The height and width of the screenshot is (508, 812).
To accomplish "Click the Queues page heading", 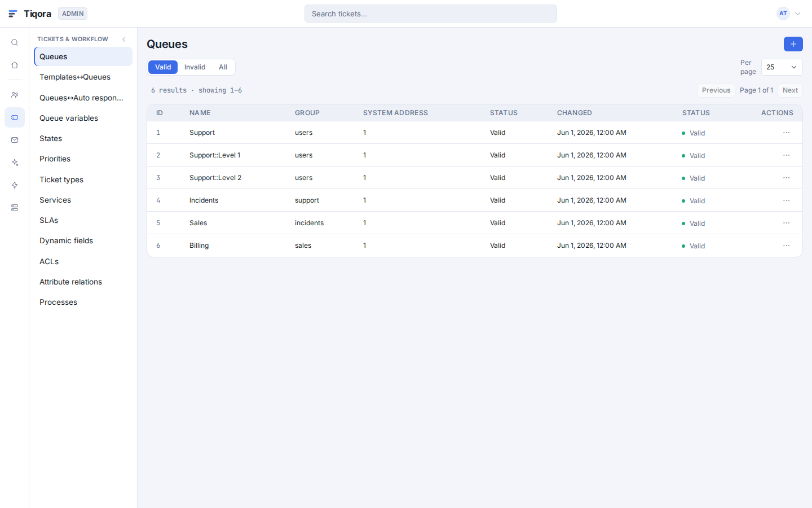I will (x=167, y=44).
